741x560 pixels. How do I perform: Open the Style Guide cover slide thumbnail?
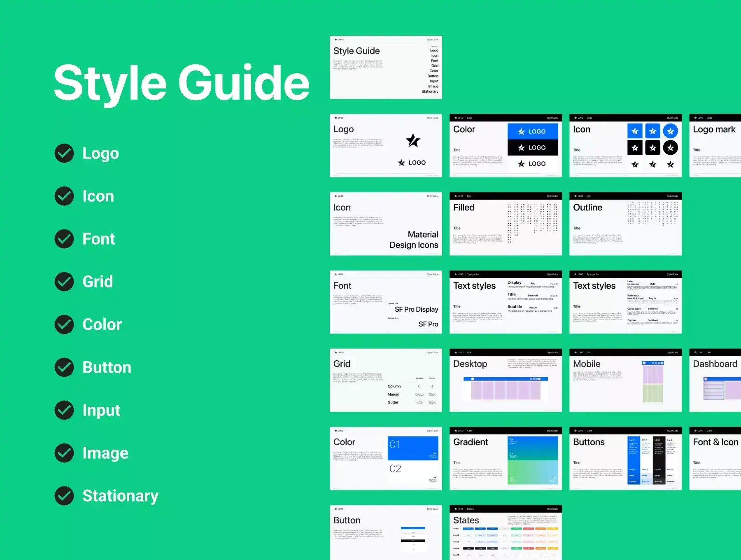(x=386, y=68)
